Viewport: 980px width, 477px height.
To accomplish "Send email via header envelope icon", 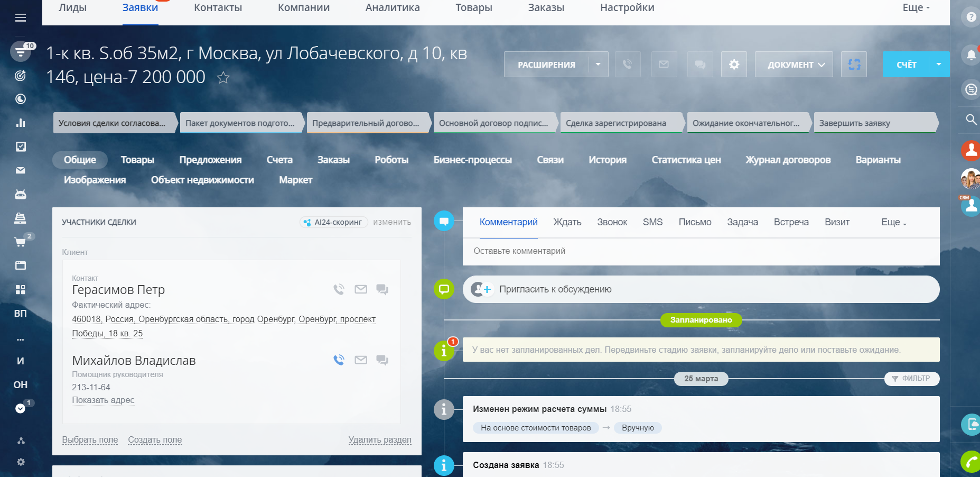I will [x=664, y=65].
